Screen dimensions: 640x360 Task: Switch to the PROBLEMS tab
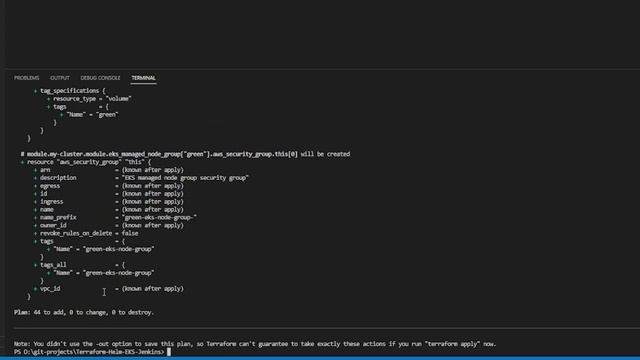click(x=27, y=78)
